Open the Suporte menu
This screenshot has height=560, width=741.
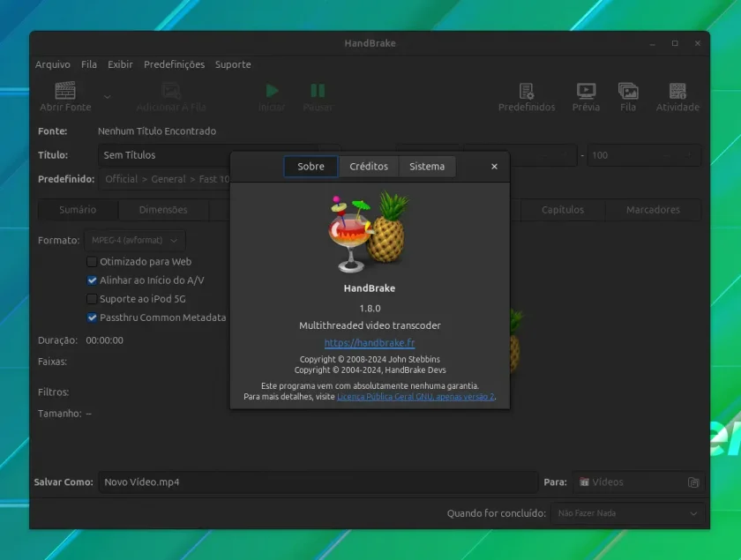pos(233,64)
